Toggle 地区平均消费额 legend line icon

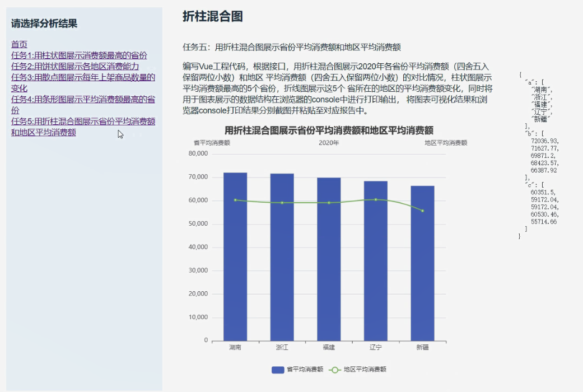point(334,370)
